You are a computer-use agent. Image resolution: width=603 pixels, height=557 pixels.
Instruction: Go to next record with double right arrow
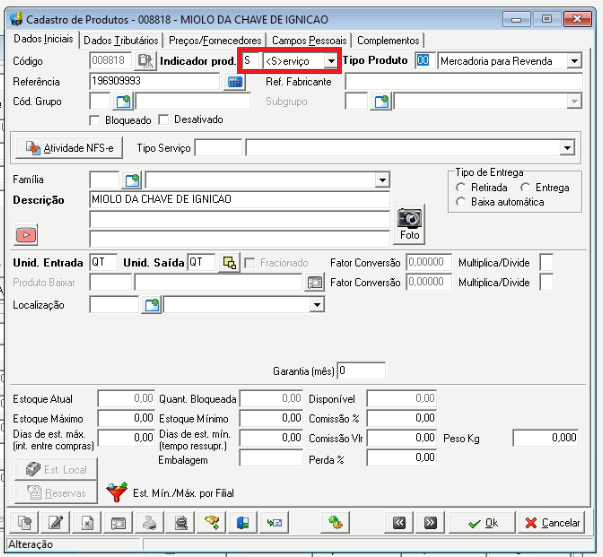click(x=430, y=522)
